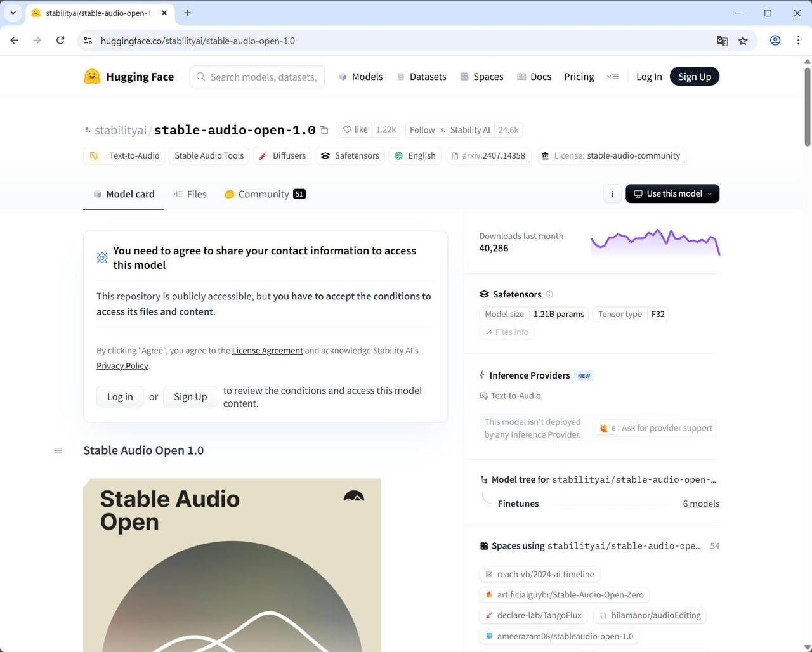Click the heart like button
The image size is (812, 652).
[355, 129]
